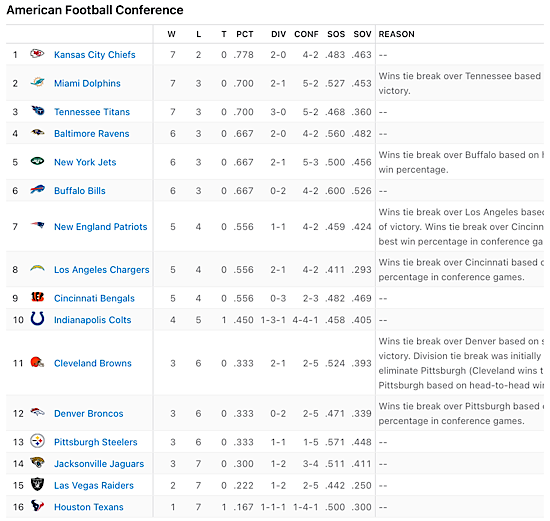Click the Miami Dolphins logo icon
The height and width of the screenshot is (521, 550).
tap(37, 82)
